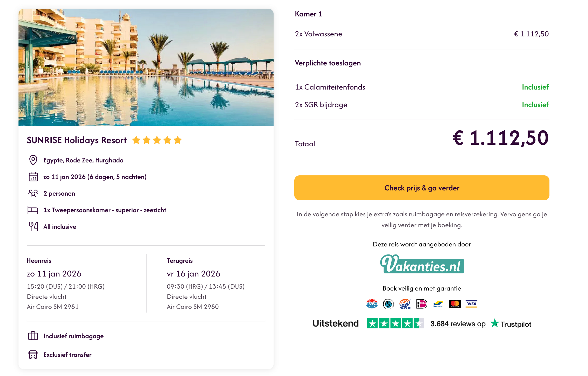Click the All inclusive cutlery icon
Image resolution: width=588 pixels, height=376 pixels.
coord(33,227)
